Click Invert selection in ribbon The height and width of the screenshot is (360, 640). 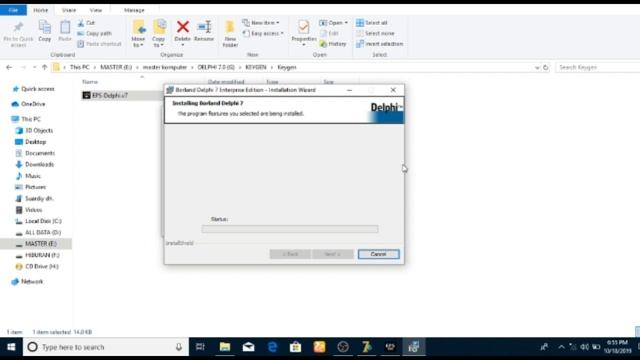click(380, 44)
